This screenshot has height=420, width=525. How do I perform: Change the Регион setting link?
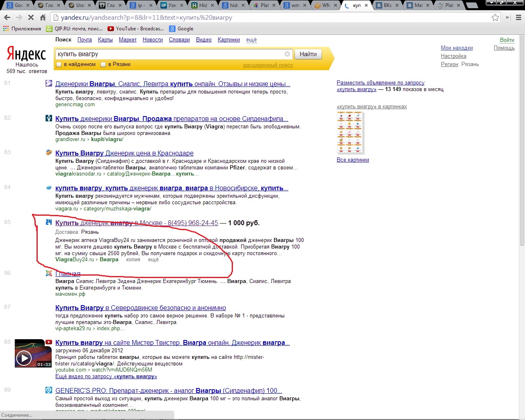coord(450,64)
